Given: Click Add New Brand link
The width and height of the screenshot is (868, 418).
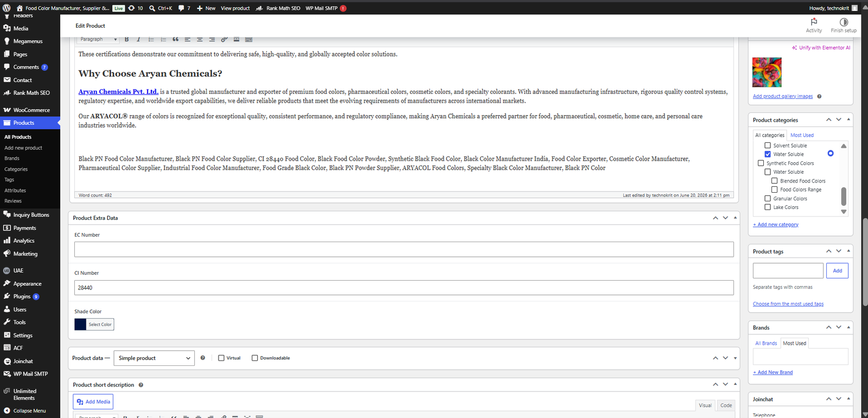Looking at the screenshot, I should [x=773, y=372].
